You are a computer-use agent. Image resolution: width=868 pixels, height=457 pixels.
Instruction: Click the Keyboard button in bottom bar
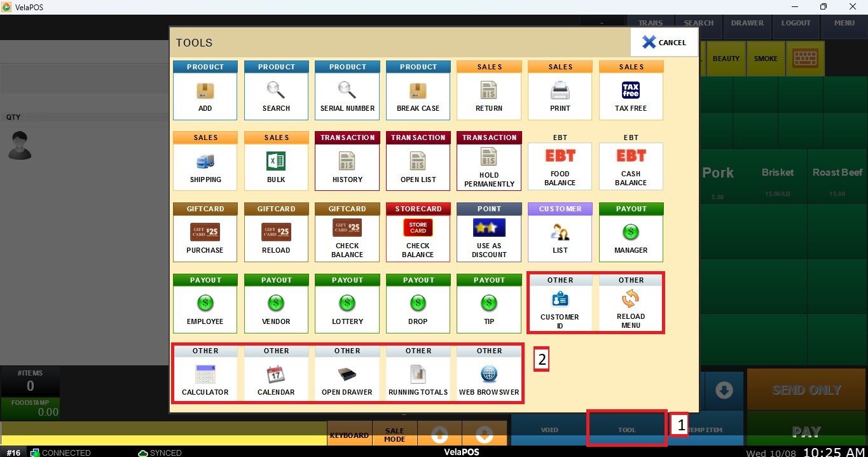pyautogui.click(x=349, y=435)
